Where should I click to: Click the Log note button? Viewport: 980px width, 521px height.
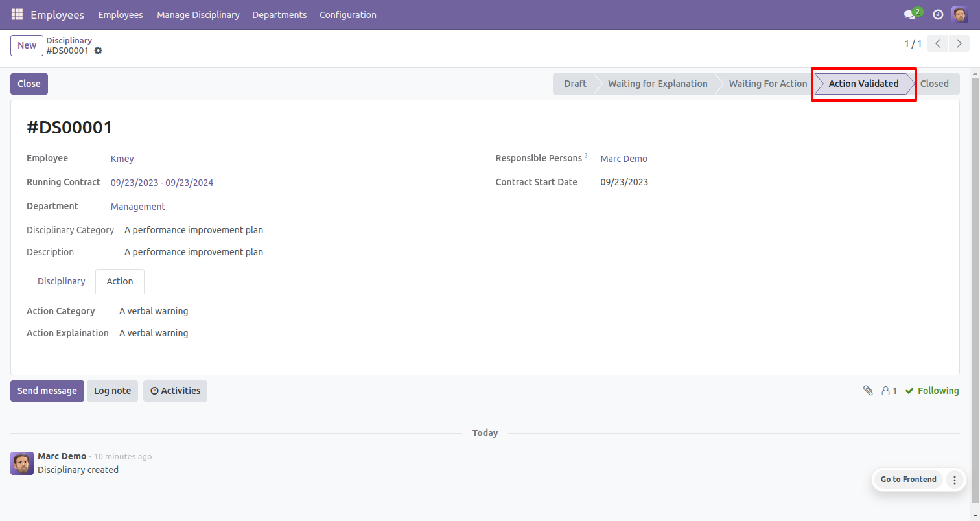112,391
